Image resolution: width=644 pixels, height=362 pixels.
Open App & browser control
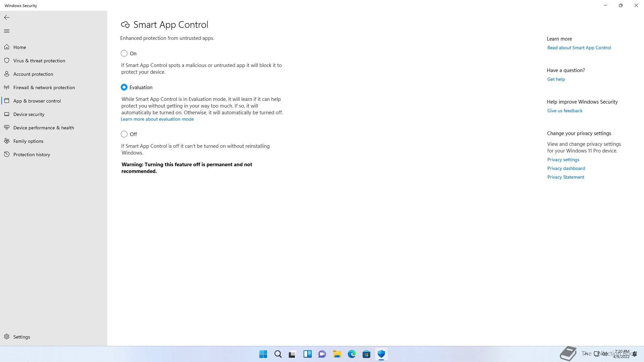[x=54, y=101]
